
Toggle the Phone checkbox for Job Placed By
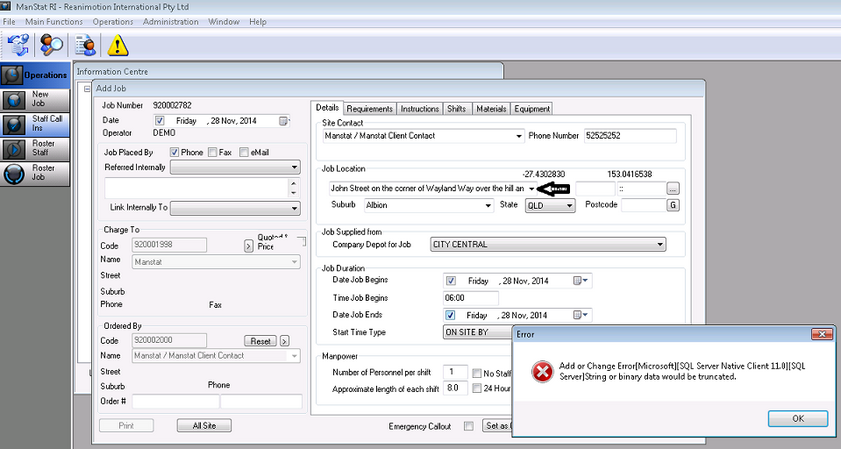coord(175,152)
